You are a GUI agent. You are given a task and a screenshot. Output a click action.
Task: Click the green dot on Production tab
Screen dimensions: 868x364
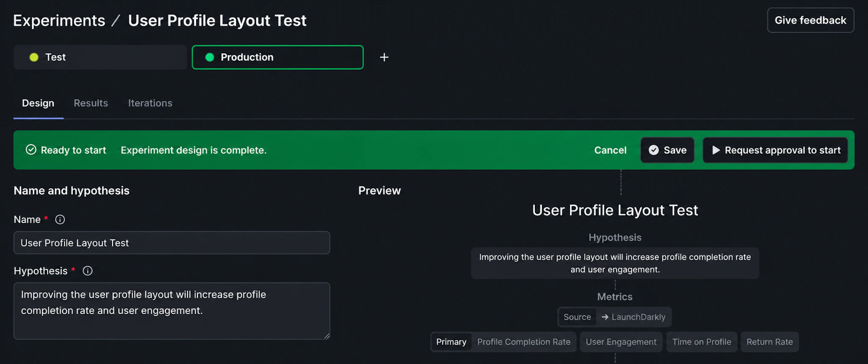tap(209, 57)
